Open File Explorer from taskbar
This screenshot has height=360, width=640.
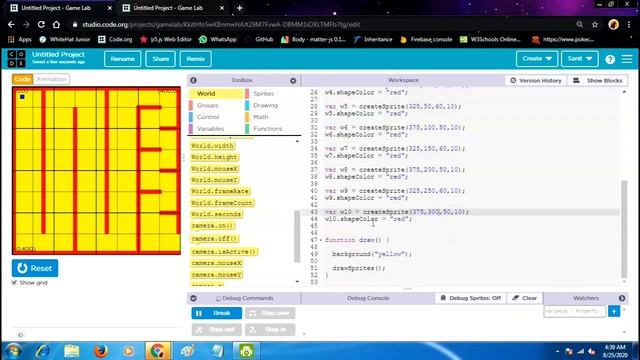coord(71,351)
